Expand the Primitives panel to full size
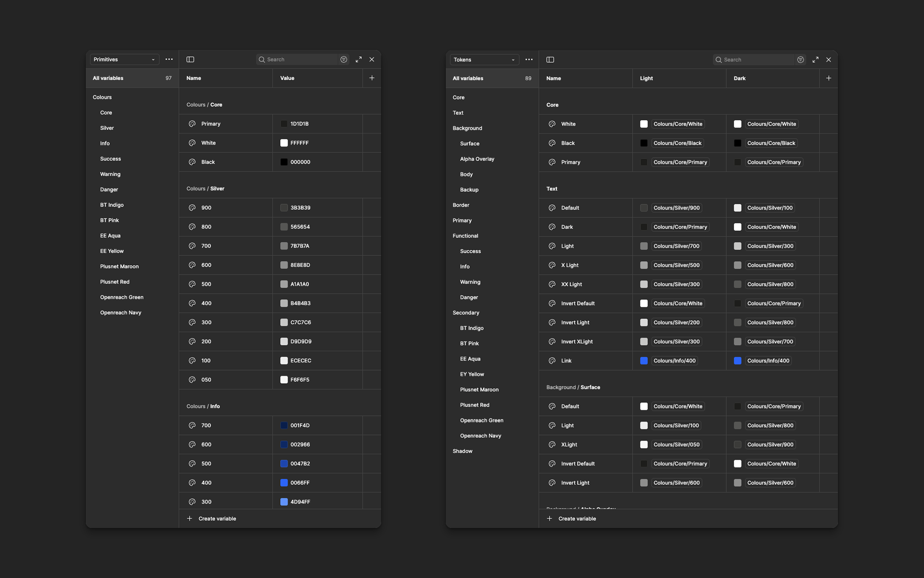924x578 pixels. [x=359, y=59]
